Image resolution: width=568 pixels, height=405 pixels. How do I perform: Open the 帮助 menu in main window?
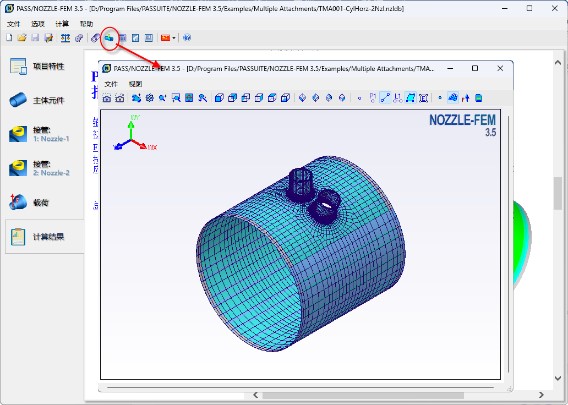(86, 24)
